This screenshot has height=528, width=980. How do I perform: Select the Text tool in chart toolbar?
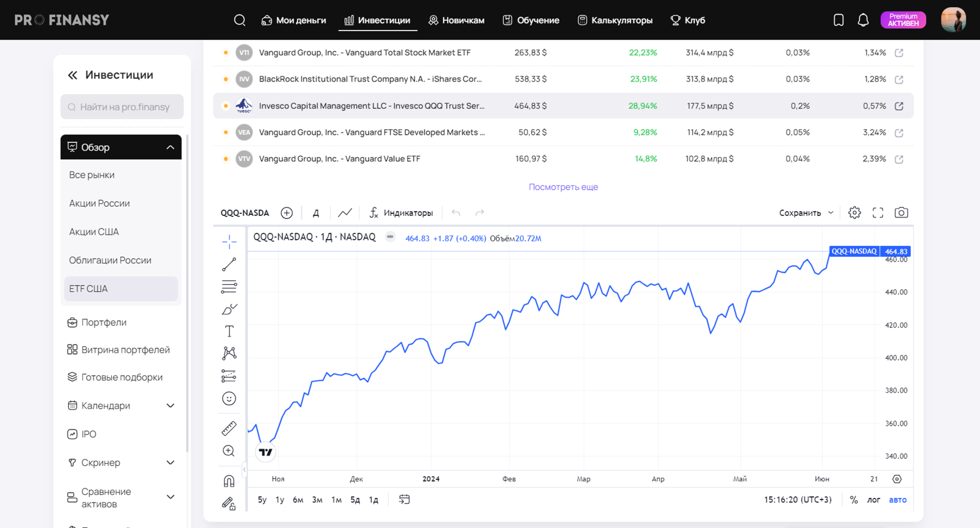coord(229,331)
